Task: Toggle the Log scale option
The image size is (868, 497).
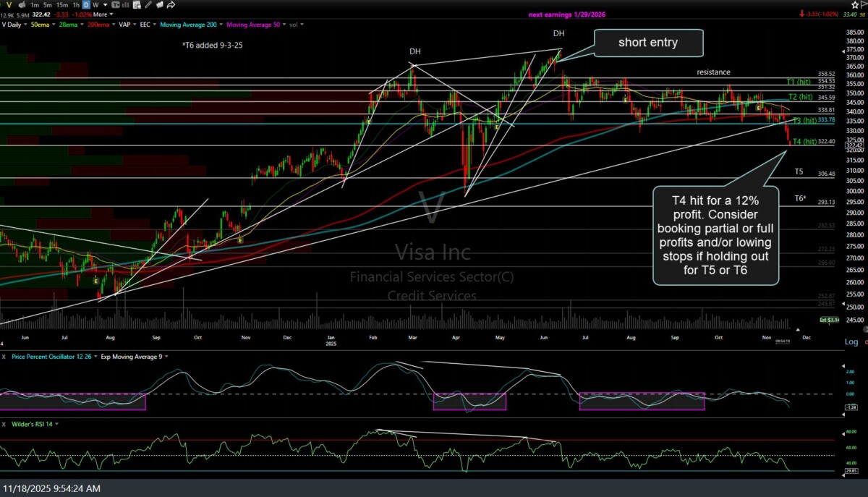Action: pyautogui.click(x=851, y=341)
